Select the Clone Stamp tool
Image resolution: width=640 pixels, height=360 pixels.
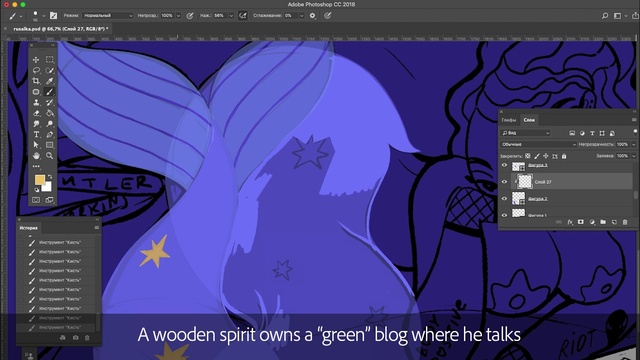pos(36,102)
